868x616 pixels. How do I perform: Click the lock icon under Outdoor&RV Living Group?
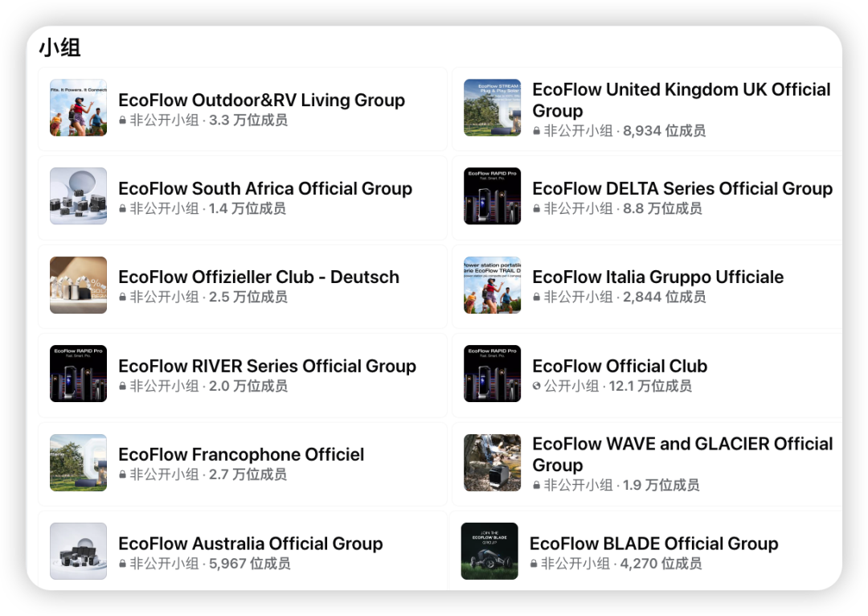coord(123,120)
